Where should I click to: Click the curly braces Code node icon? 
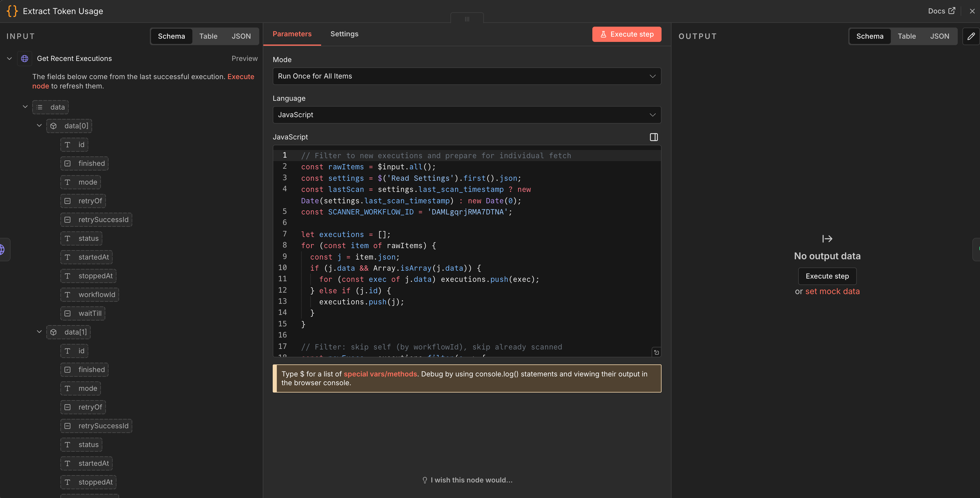tap(12, 11)
